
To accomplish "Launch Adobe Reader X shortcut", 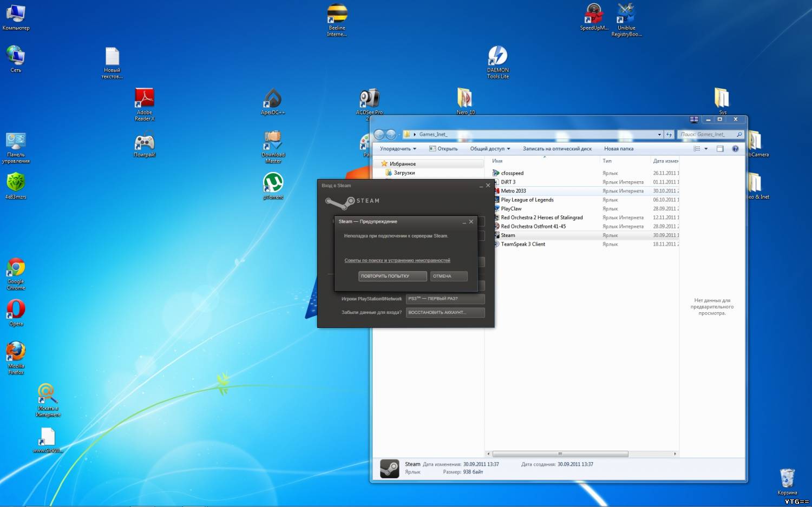I will (x=145, y=104).
